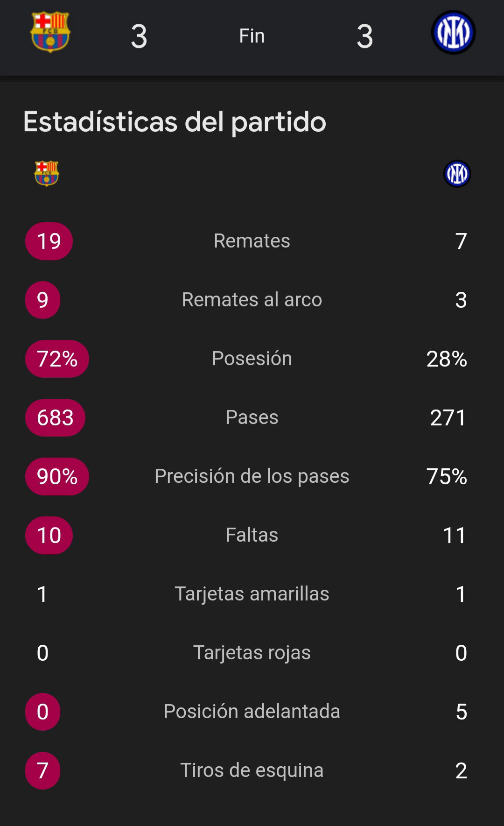Click the Fin match status label

tap(252, 36)
